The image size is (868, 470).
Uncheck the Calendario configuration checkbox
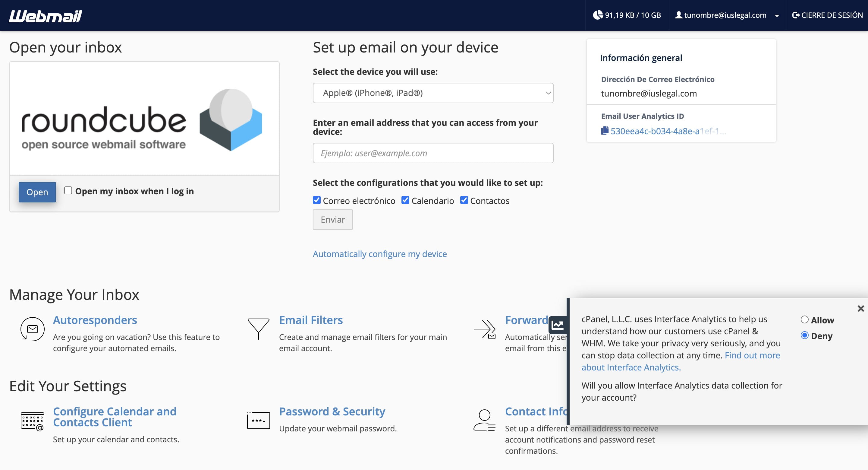405,200
